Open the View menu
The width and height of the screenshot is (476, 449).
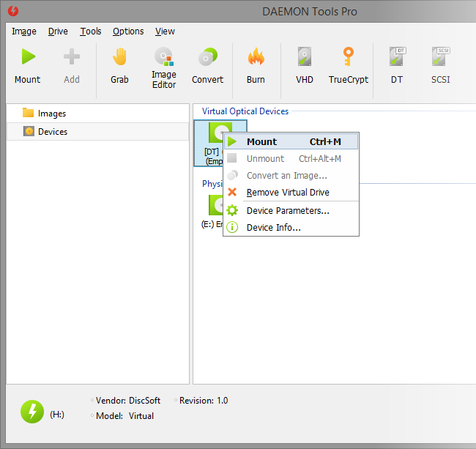pos(166,31)
